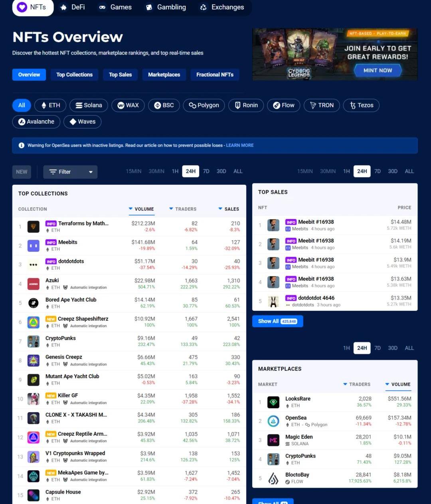Screen dimensions: 431x504
Task: Open the DeFi category tab
Action: (73, 7)
